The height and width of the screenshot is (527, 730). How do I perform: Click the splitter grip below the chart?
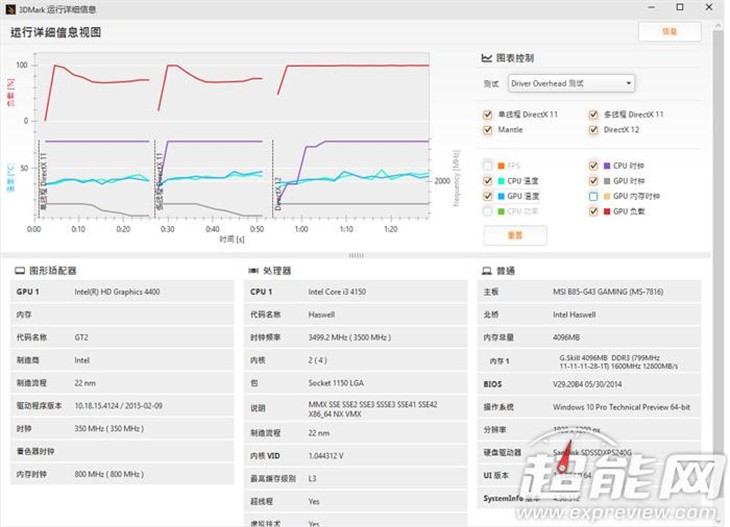coord(356,255)
